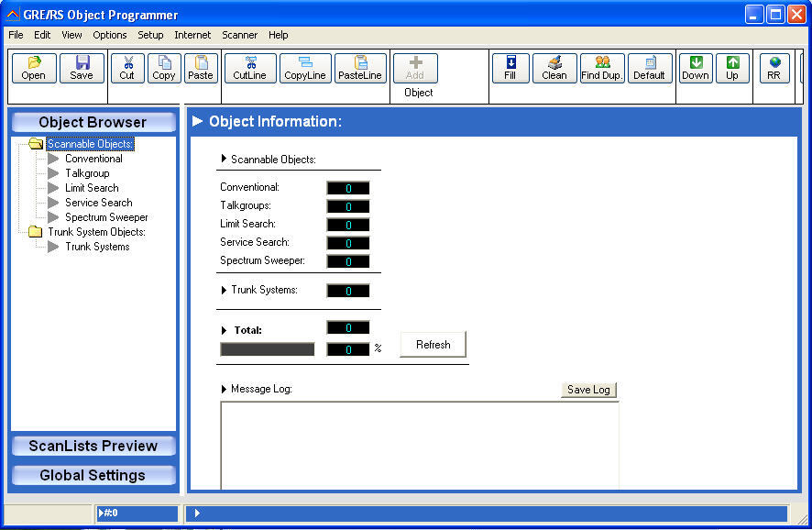The width and height of the screenshot is (812, 530).
Task: Click the Service Search count display
Action: coord(348,243)
